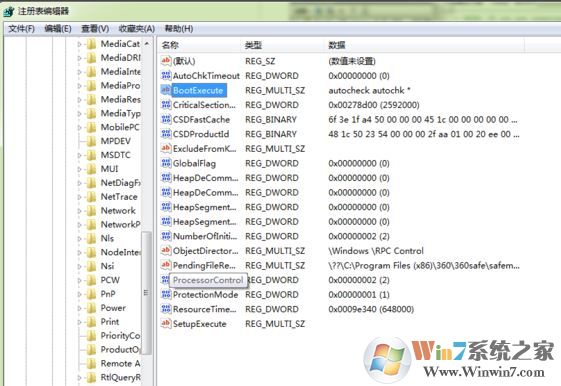Click the AutoChkTimeout DWORD icon
This screenshot has width=561, height=386.
click(x=166, y=75)
